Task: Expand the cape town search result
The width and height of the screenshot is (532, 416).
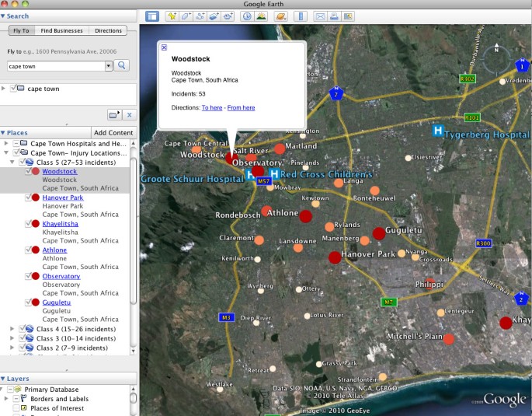Action: click(x=3, y=89)
